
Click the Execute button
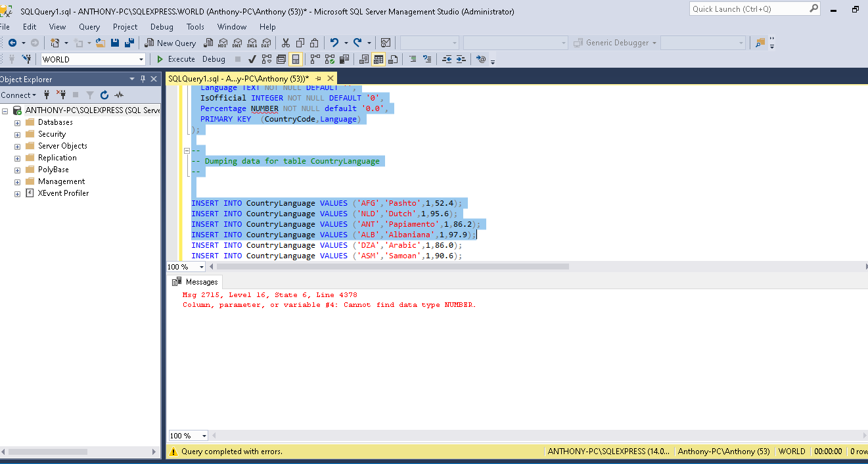175,59
